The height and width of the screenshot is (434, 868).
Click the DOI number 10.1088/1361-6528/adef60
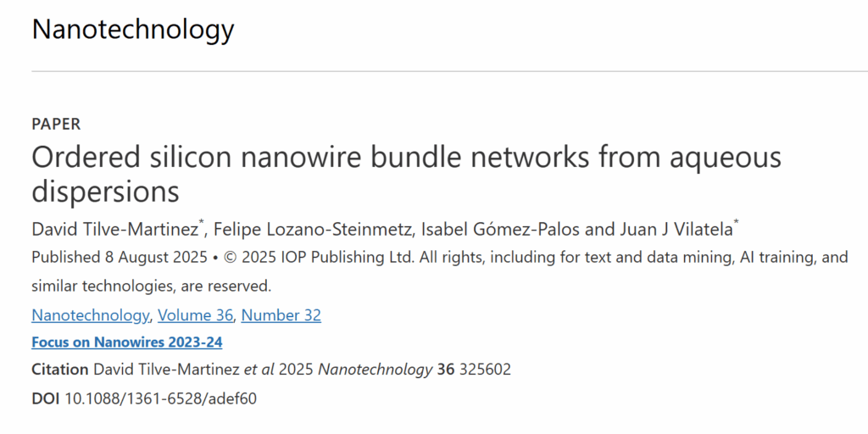pyautogui.click(x=161, y=398)
